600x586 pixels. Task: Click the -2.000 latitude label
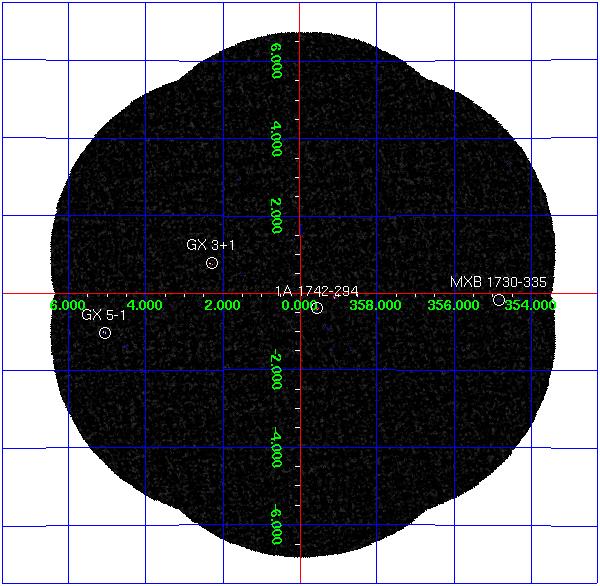click(277, 371)
